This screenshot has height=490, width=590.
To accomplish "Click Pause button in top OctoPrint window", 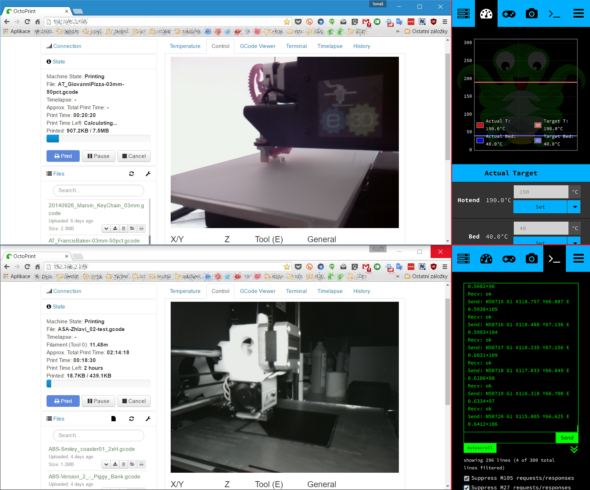I will (98, 156).
